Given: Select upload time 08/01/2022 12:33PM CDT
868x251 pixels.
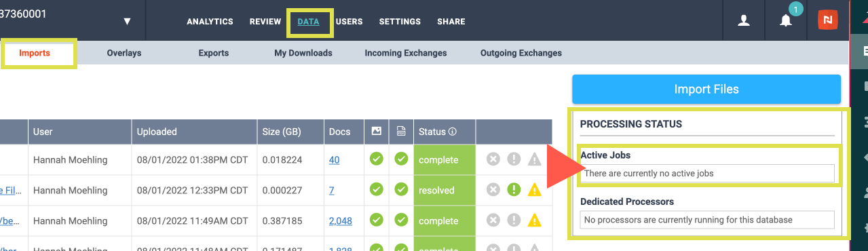Looking at the screenshot, I should 192,191.
